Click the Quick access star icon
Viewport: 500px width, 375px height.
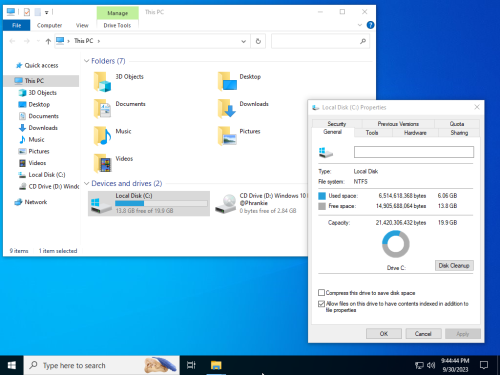(19, 65)
